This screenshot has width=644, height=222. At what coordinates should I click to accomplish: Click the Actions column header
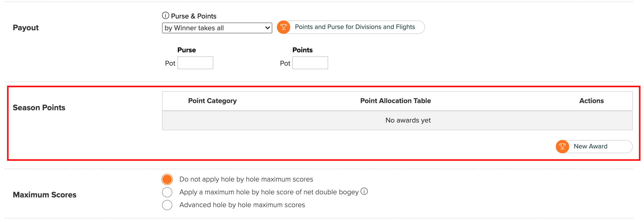(591, 101)
